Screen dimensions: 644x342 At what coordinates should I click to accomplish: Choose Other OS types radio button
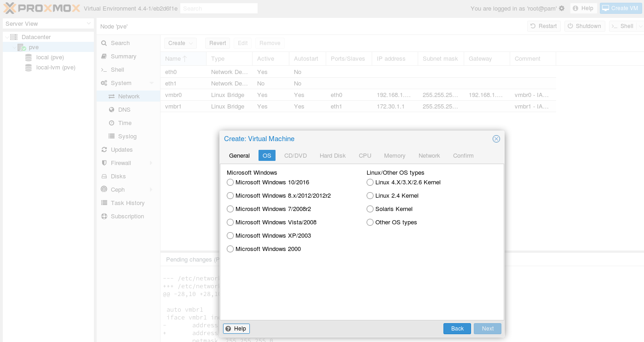pos(370,222)
